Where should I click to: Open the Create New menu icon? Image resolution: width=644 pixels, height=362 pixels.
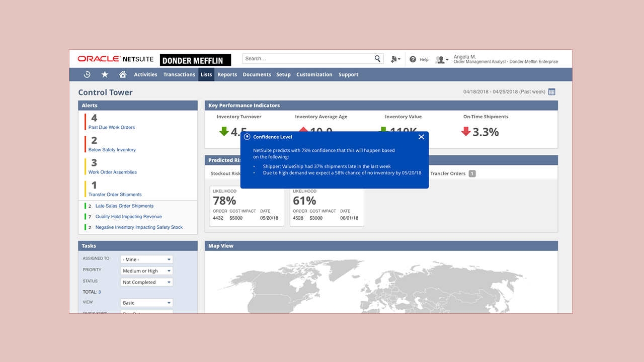tap(395, 59)
